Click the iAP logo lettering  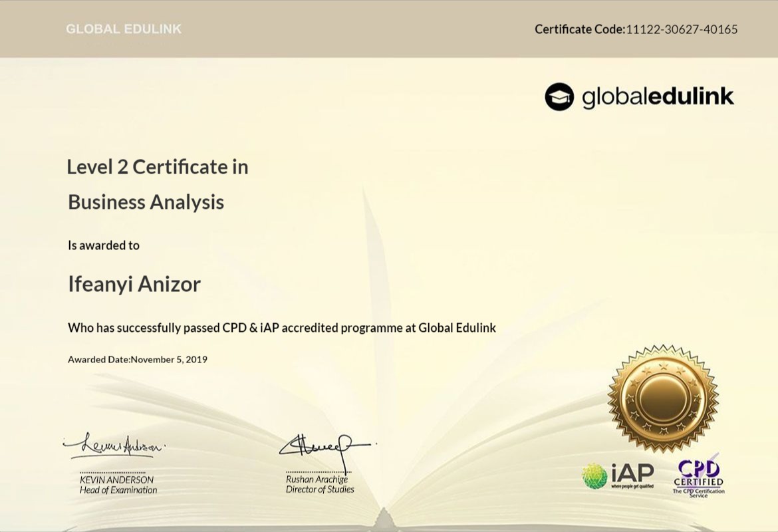click(632, 473)
